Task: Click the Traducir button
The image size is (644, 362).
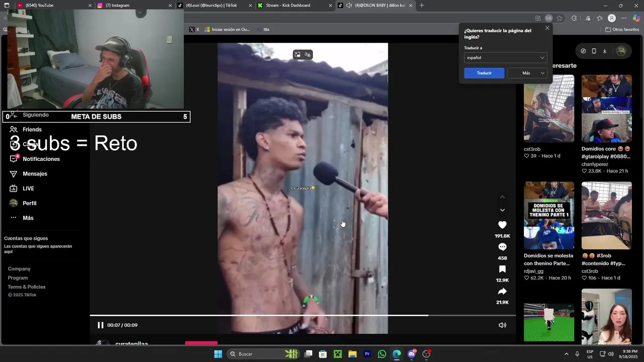Action: (484, 73)
